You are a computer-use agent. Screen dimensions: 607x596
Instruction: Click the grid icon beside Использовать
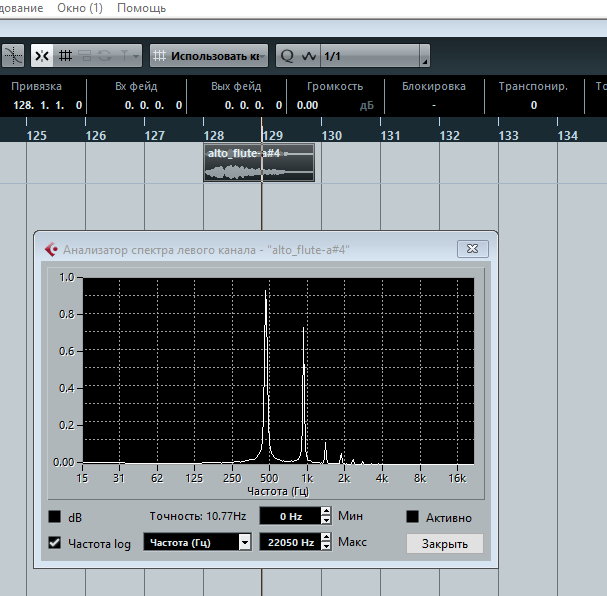pyautogui.click(x=159, y=56)
